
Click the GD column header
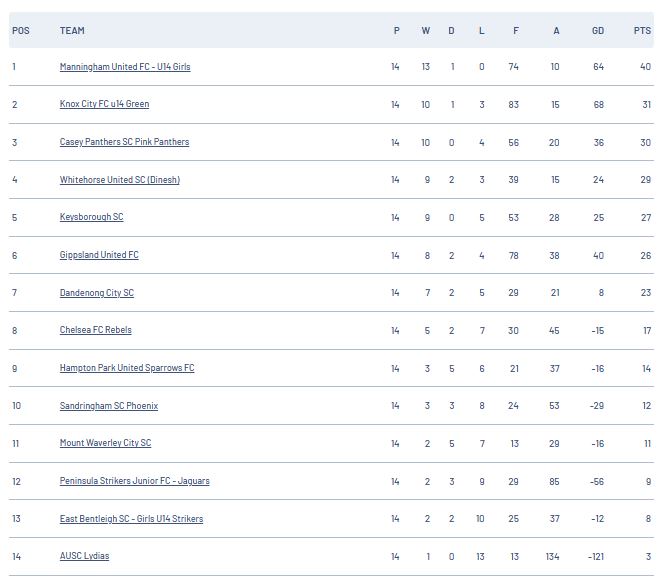pos(598,31)
